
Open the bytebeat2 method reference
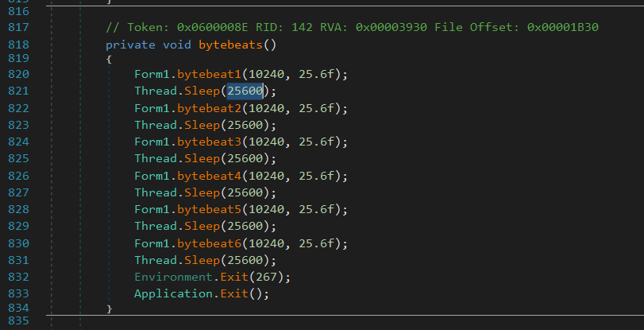point(210,109)
